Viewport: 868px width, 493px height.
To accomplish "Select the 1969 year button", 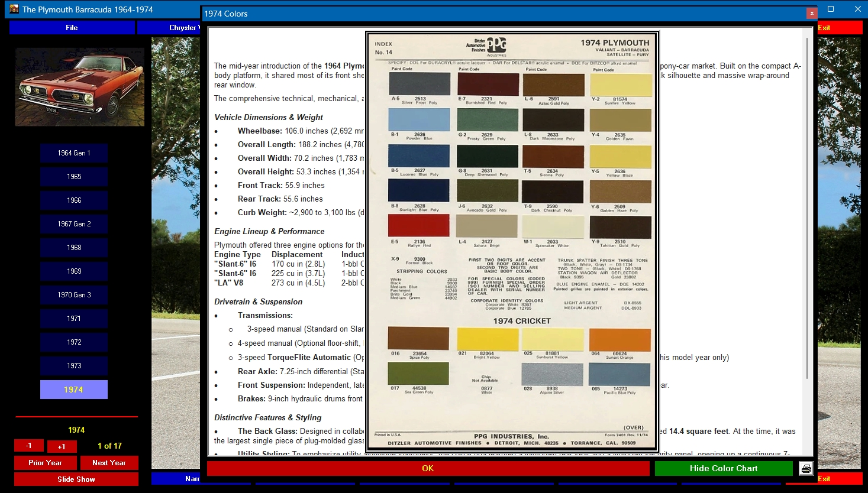I will click(x=74, y=271).
